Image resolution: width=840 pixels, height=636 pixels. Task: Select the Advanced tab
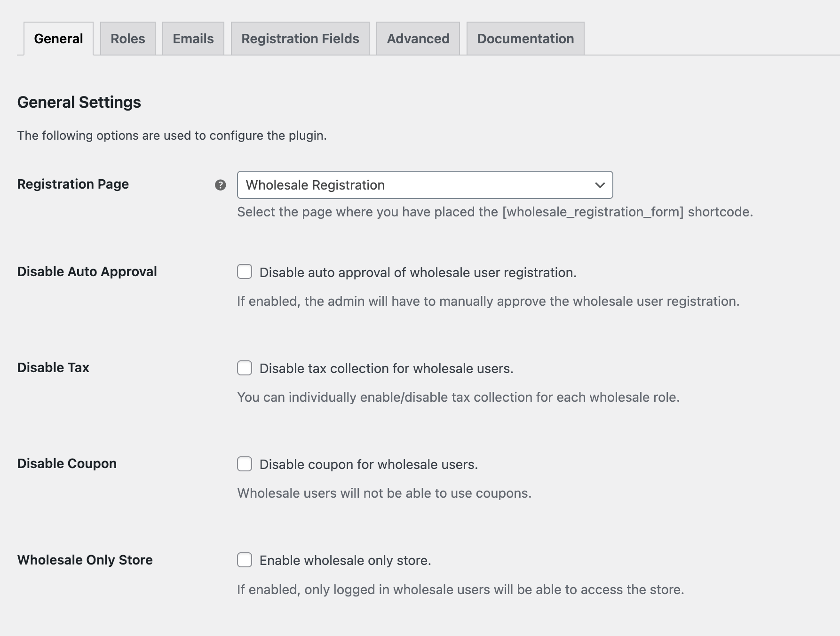418,39
